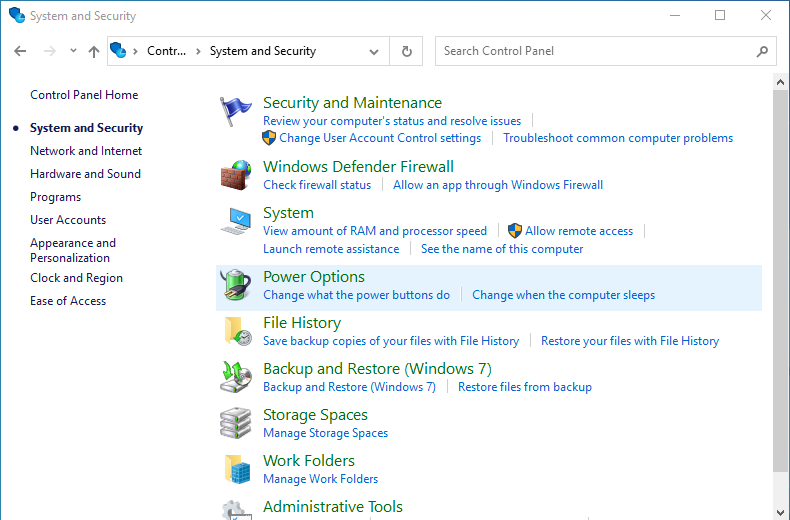Open the Administrative Tools gear icon
790x520 pixels.
(x=236, y=510)
